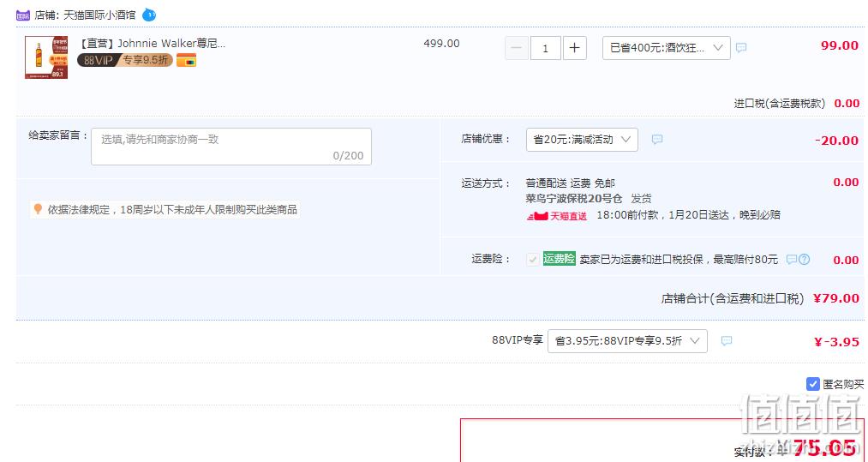
Task: Click the 天猫直送 delivery logo
Action: [556, 216]
